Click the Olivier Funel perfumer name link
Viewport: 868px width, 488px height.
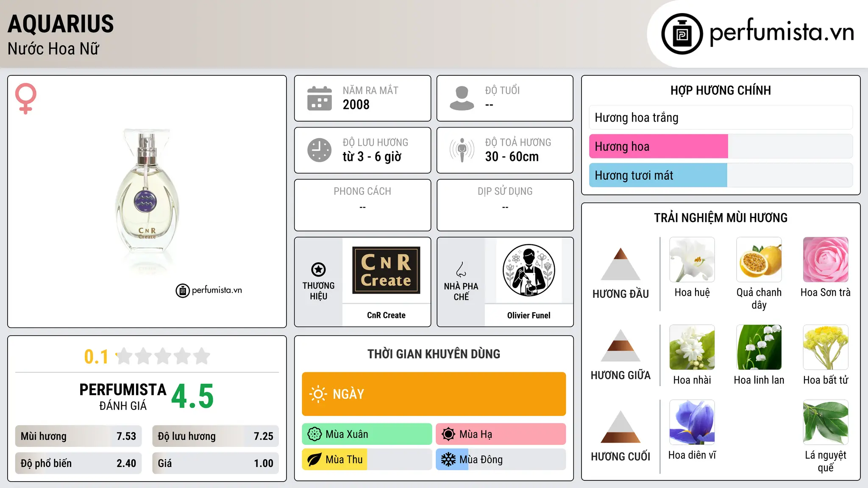point(529,315)
